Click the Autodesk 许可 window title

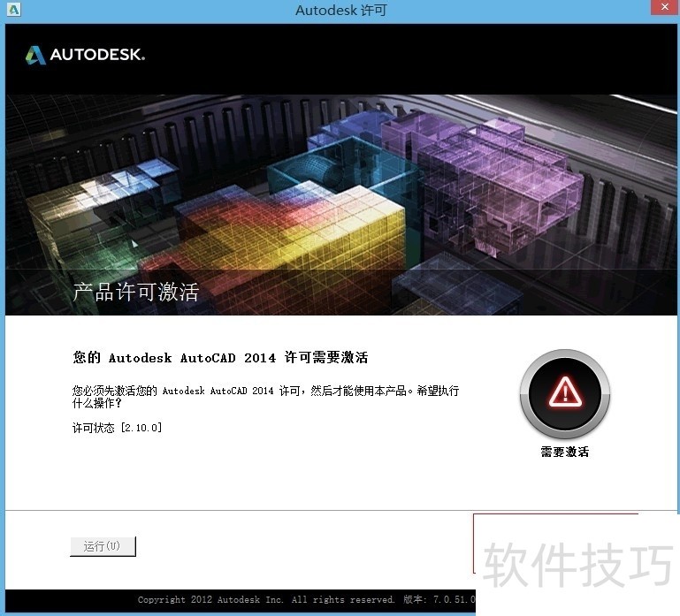[x=340, y=10]
